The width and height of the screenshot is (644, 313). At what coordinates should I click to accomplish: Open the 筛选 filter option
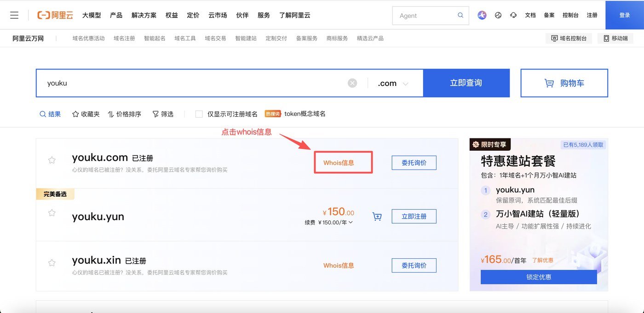163,114
